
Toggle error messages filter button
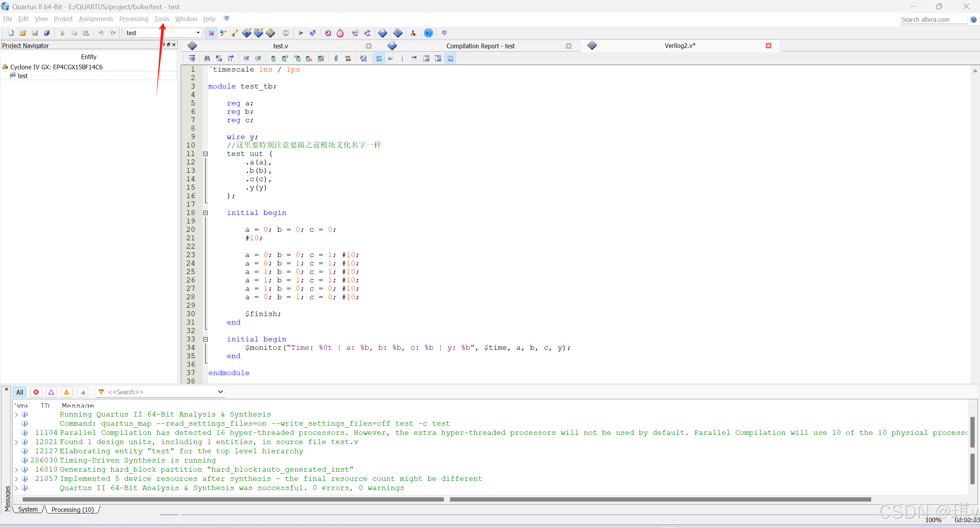tap(36, 392)
